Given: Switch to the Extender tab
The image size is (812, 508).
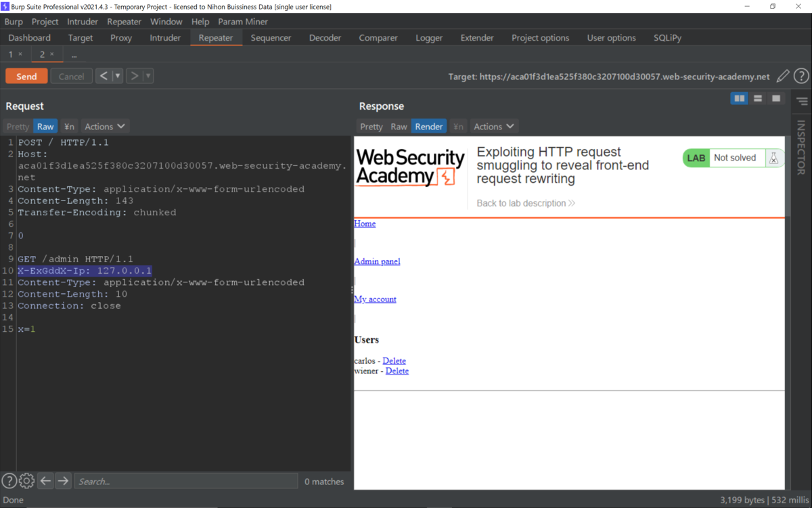Looking at the screenshot, I should [477, 38].
